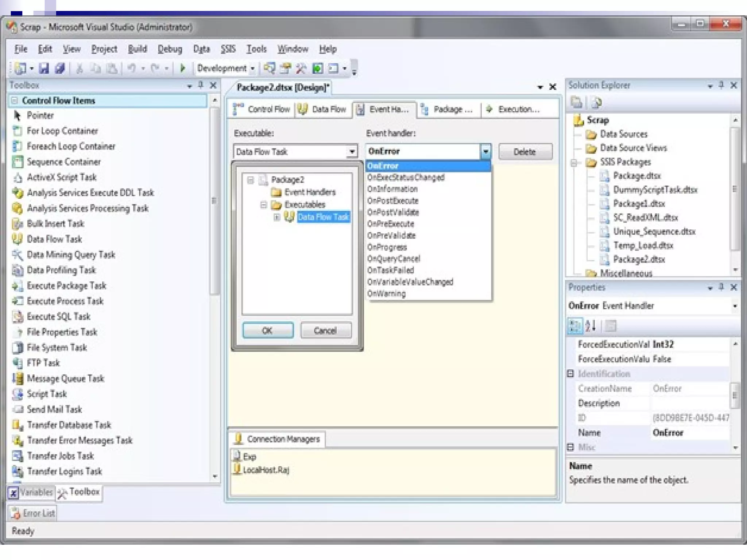
Task: Open the SSIS menu
Action: 228,49
